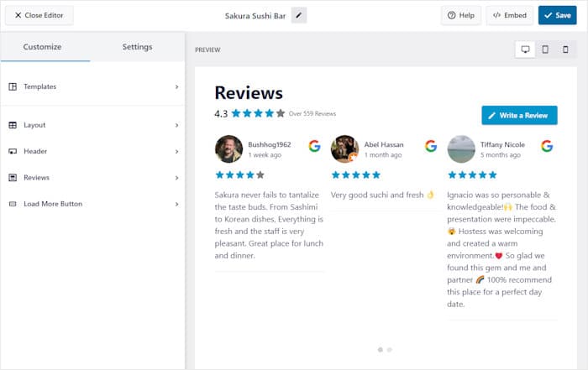This screenshot has height=370, width=588.
Task: Click the star rating under Abel Hassan
Action: coord(356,175)
